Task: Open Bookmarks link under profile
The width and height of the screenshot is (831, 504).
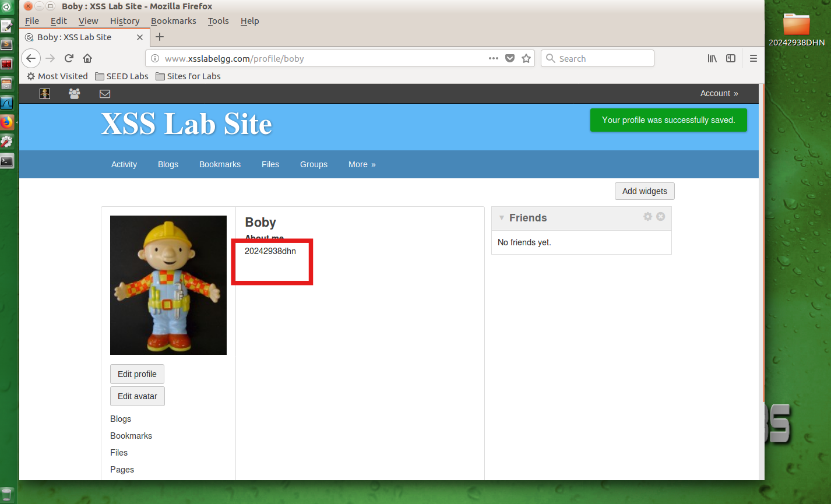Action: [x=131, y=436]
